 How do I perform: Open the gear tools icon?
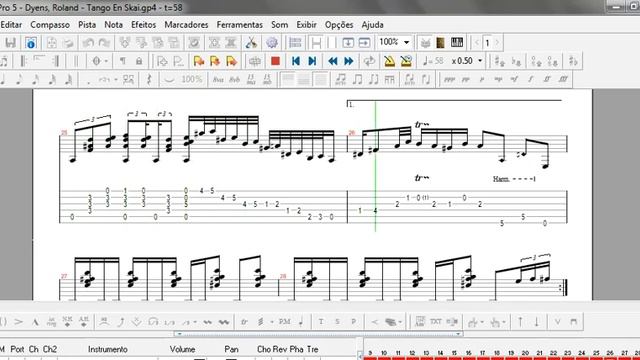[x=272, y=42]
